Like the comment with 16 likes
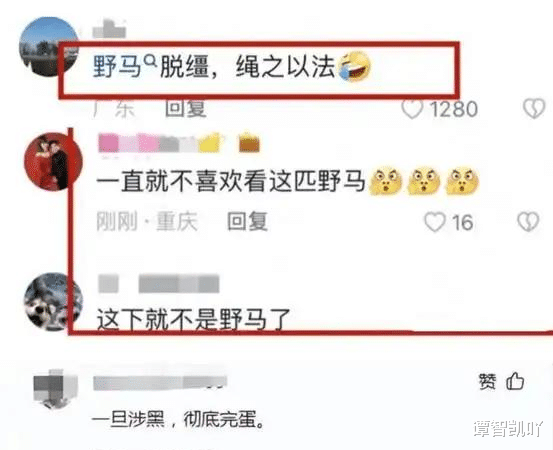The height and width of the screenshot is (450, 553). 434,222
